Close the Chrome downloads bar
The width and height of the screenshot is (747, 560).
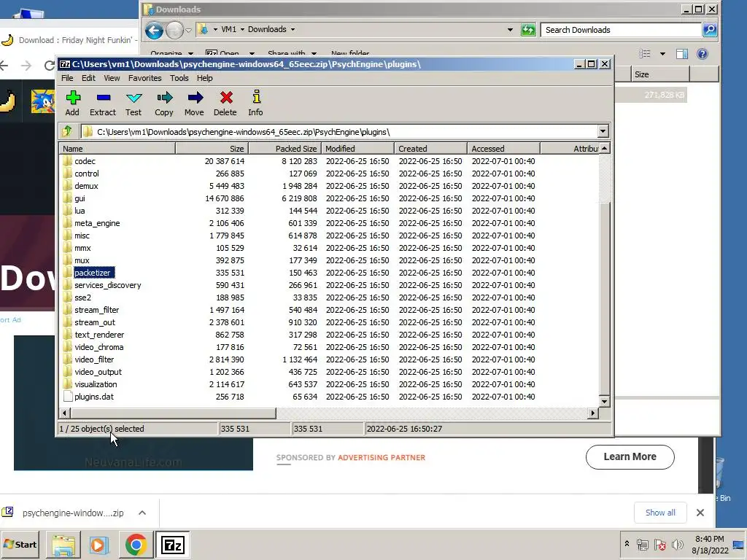(x=700, y=513)
